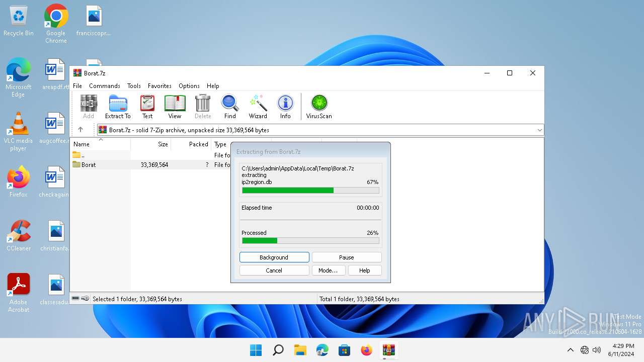Open the Options menu

coord(189,86)
